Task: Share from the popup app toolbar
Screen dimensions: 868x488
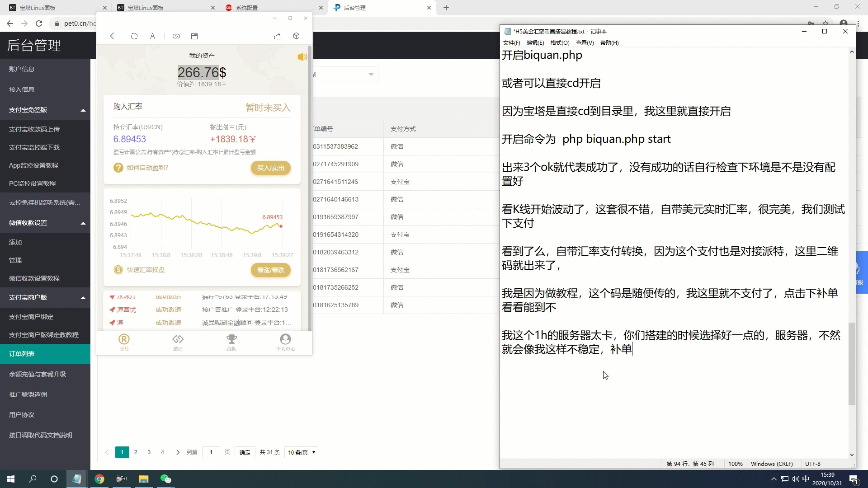Action: [278, 36]
